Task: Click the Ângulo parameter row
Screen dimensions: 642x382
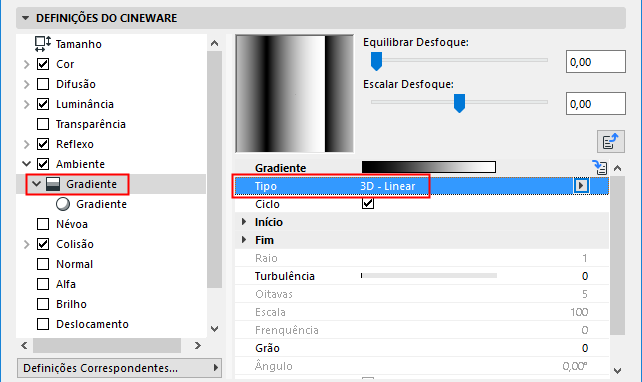Action: point(422,366)
